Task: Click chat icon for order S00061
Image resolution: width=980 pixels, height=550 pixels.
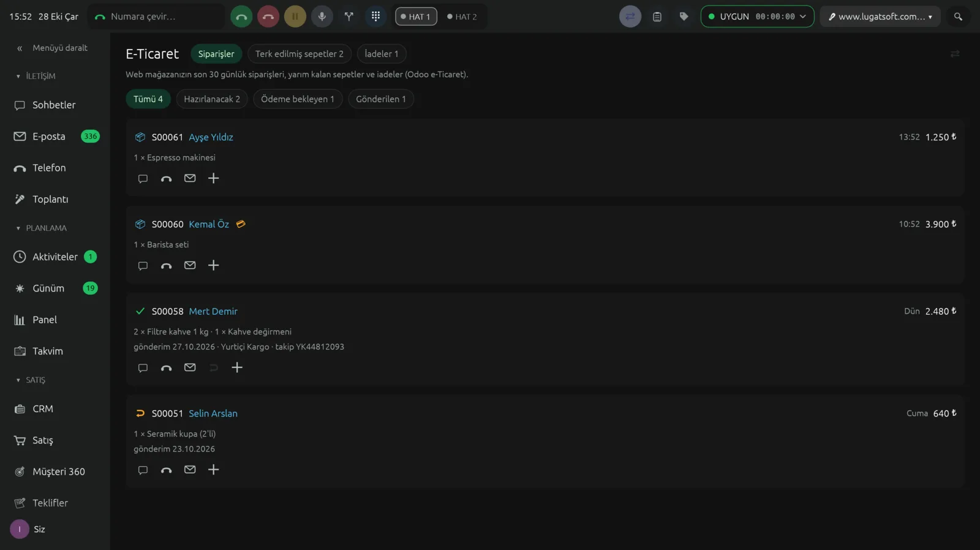Action: [143, 178]
